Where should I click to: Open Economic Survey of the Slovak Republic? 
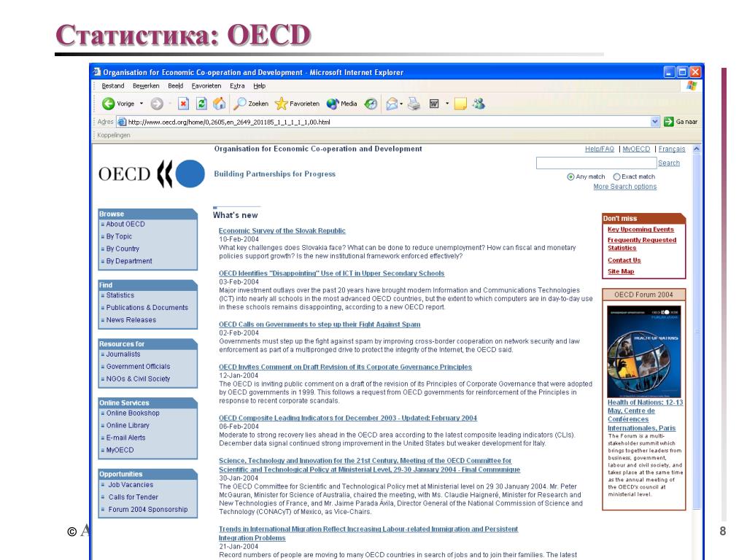pos(282,231)
